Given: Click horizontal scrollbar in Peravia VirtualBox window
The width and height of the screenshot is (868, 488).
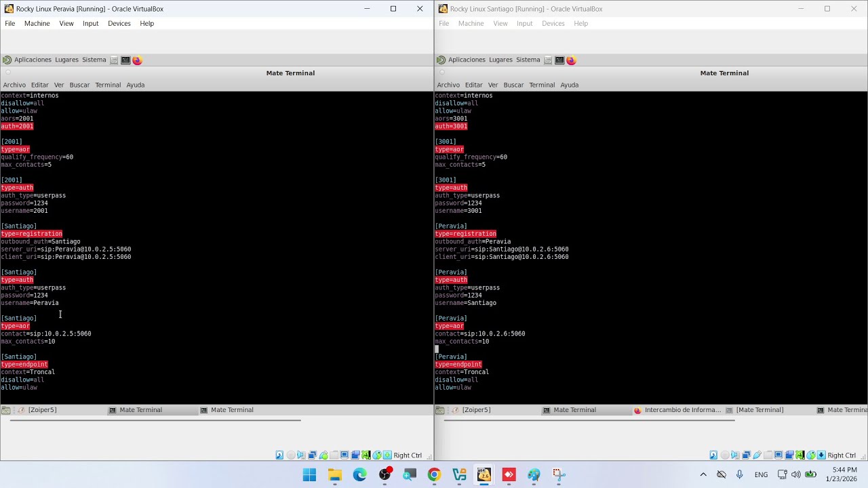Looking at the screenshot, I should pos(155,420).
